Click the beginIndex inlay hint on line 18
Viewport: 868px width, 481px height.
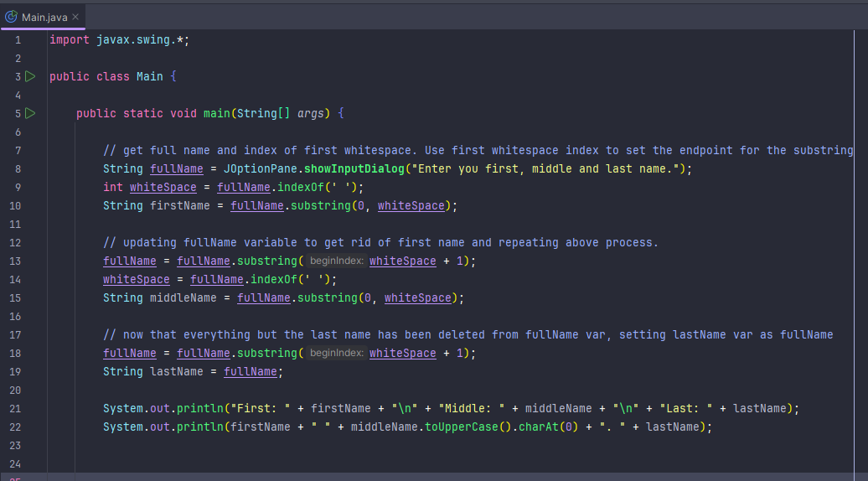pyautogui.click(x=337, y=353)
